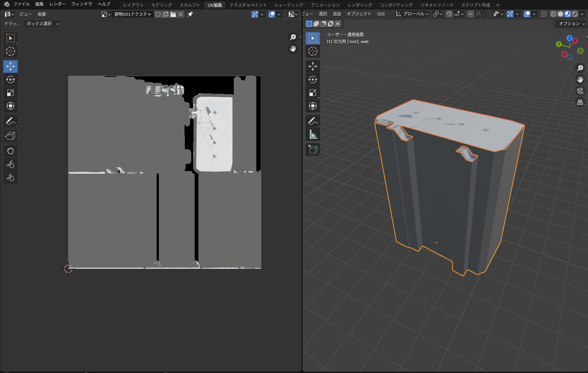588x373 pixels.
Task: Toggle the image pin in the UV editor
Action: click(x=190, y=14)
